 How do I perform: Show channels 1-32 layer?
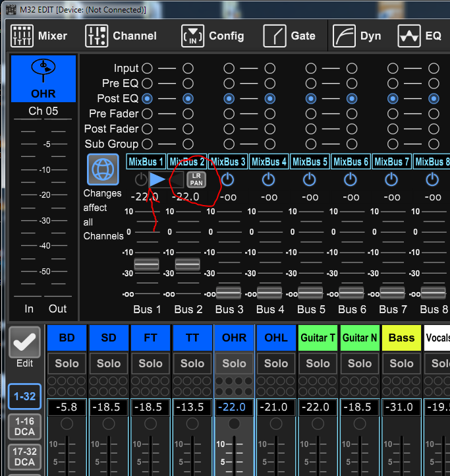point(24,396)
